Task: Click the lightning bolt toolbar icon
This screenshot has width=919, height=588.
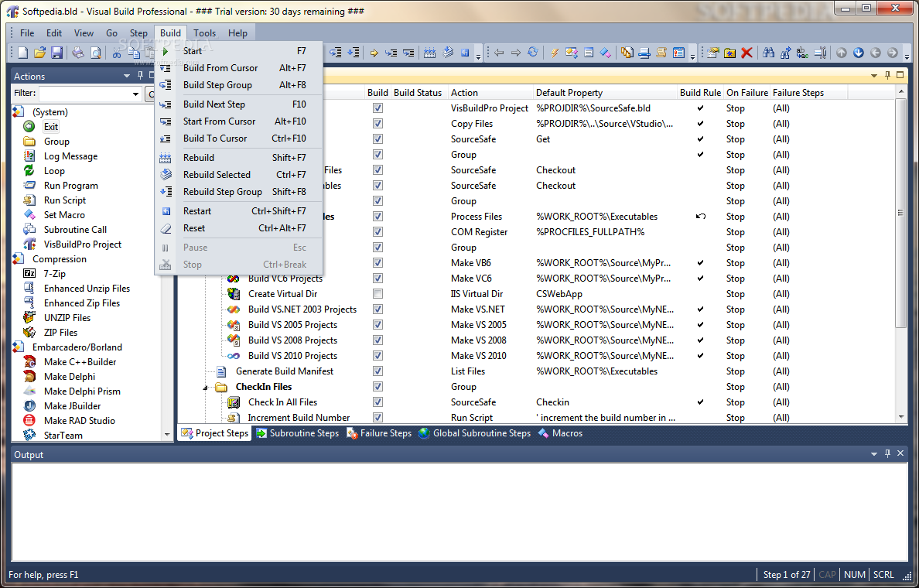Action: click(555, 53)
